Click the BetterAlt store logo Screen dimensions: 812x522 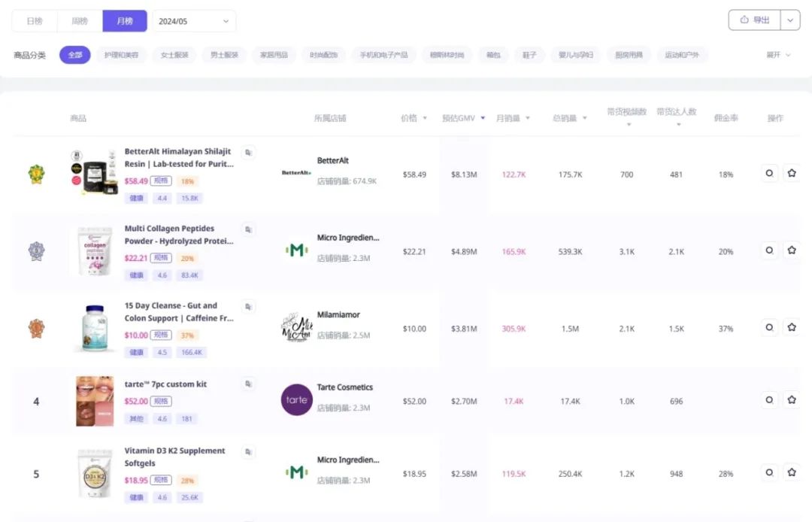point(296,172)
